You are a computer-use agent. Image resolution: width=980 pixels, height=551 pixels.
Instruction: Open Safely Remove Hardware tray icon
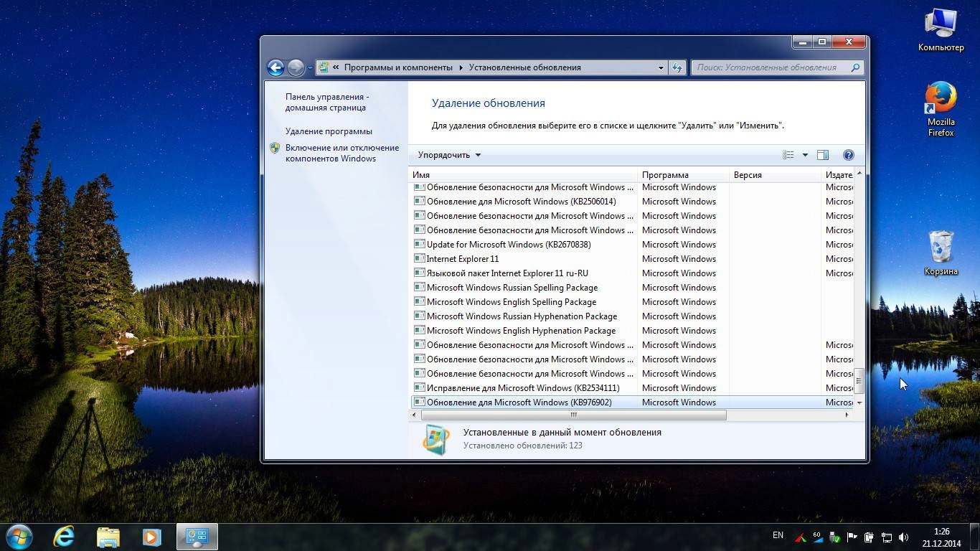click(x=834, y=537)
